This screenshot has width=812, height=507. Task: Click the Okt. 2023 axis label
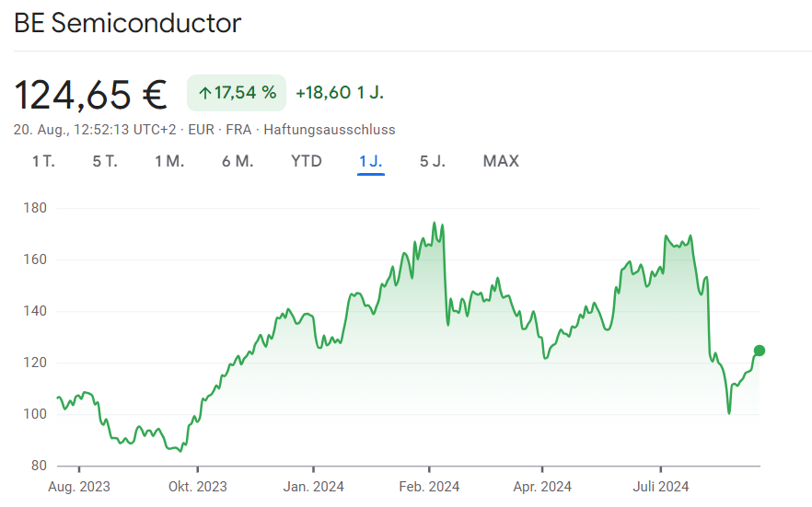(198, 487)
